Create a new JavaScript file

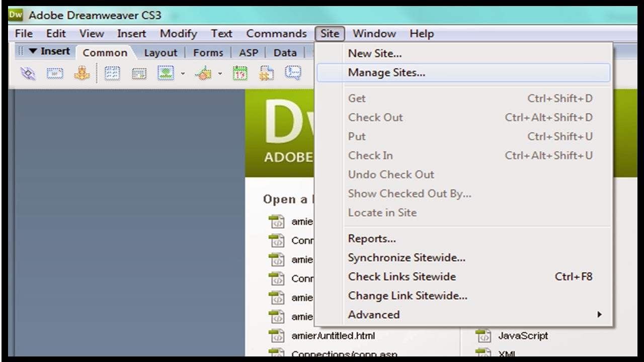pos(523,336)
